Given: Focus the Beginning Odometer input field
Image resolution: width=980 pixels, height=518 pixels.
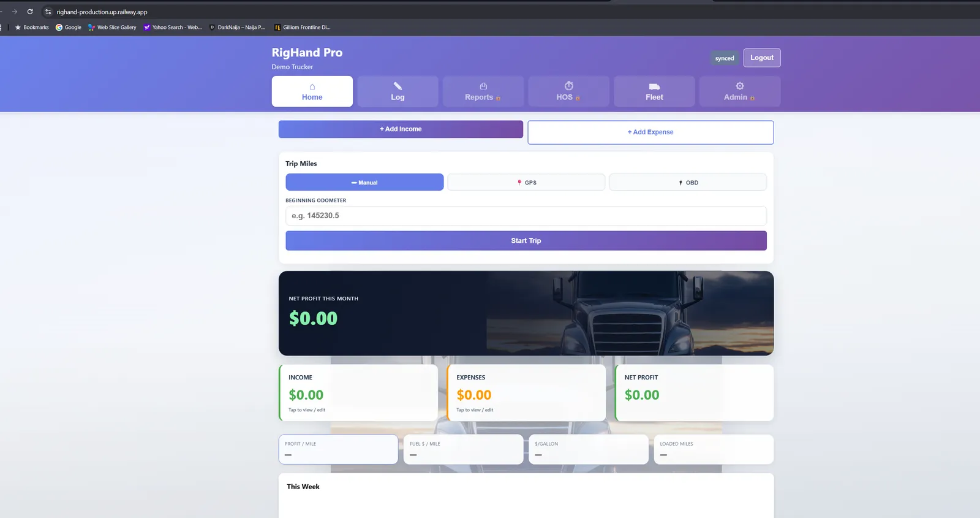Looking at the screenshot, I should click(526, 216).
